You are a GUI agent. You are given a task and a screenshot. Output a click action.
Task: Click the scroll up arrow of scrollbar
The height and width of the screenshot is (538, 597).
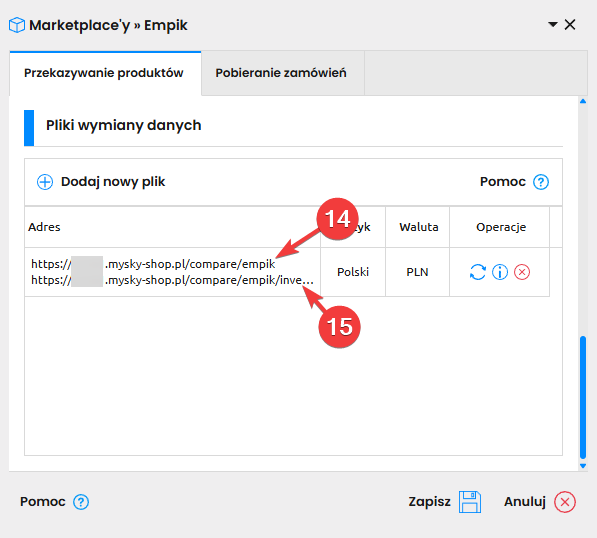[583, 101]
